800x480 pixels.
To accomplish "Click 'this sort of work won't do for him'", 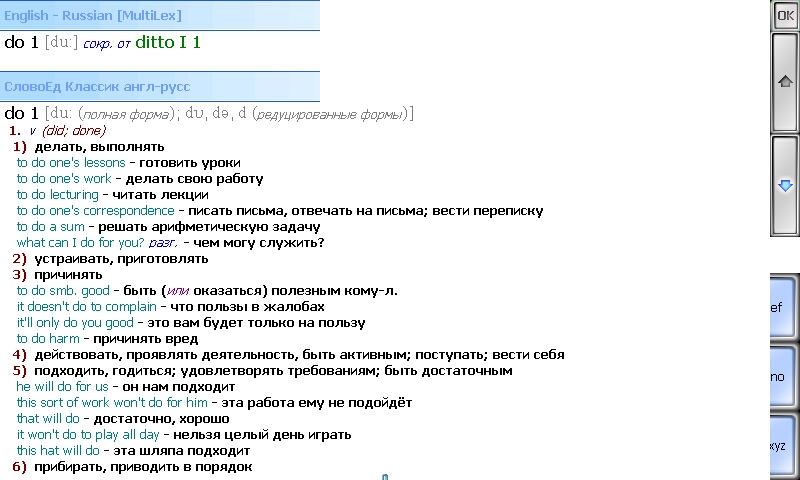I will pos(112,402).
